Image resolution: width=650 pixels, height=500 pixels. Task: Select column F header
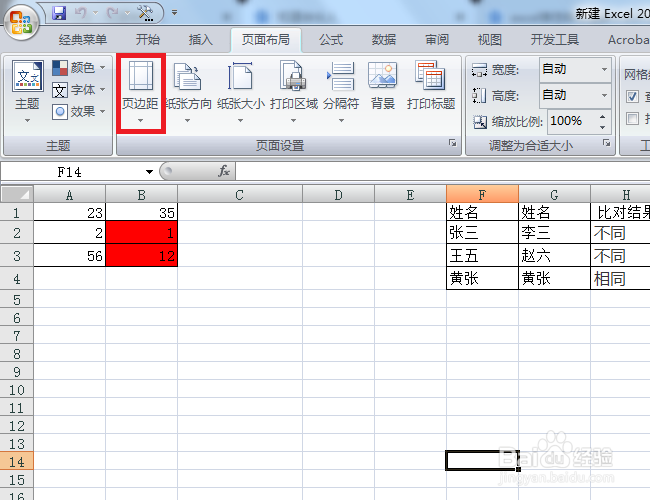(x=482, y=194)
